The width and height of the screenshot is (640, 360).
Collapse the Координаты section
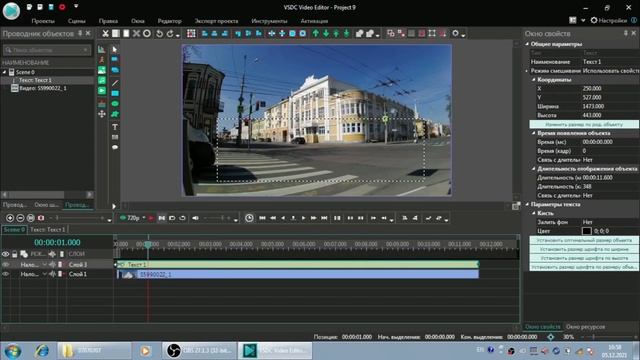pyautogui.click(x=533, y=80)
